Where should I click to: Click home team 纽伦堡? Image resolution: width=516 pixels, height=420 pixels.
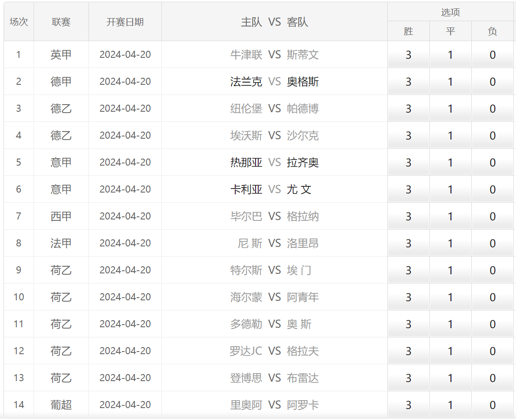tap(246, 109)
